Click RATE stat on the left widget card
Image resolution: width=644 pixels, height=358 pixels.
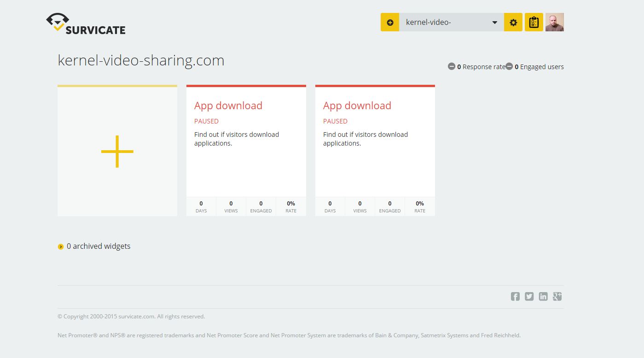coord(291,206)
